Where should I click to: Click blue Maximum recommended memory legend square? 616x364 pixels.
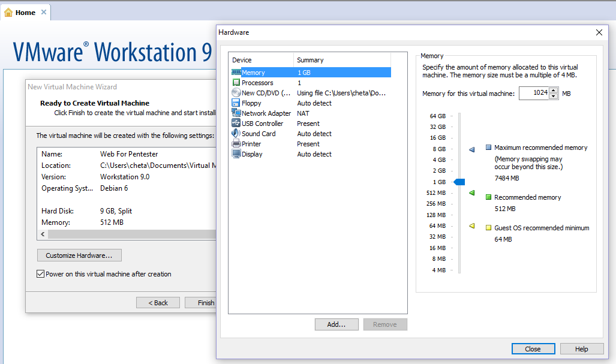(488, 148)
